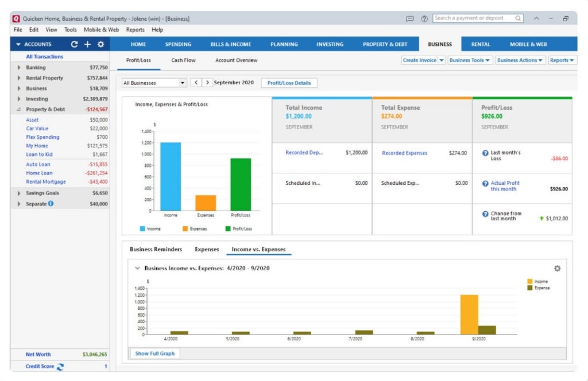Add an account with the plus icon
588x381 pixels.
click(87, 44)
